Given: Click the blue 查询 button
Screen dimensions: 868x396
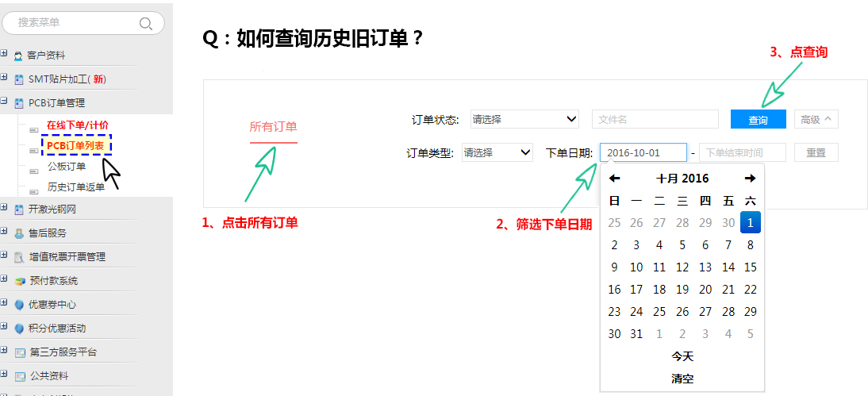Looking at the screenshot, I should (758, 120).
